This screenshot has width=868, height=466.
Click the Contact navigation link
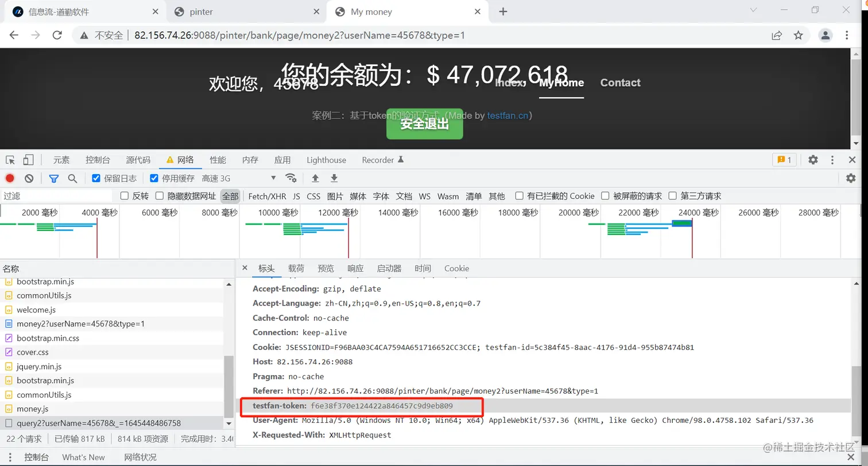click(620, 83)
